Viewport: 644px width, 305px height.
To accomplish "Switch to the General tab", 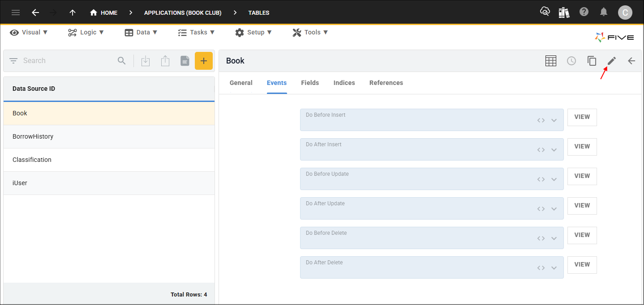I will (x=241, y=83).
